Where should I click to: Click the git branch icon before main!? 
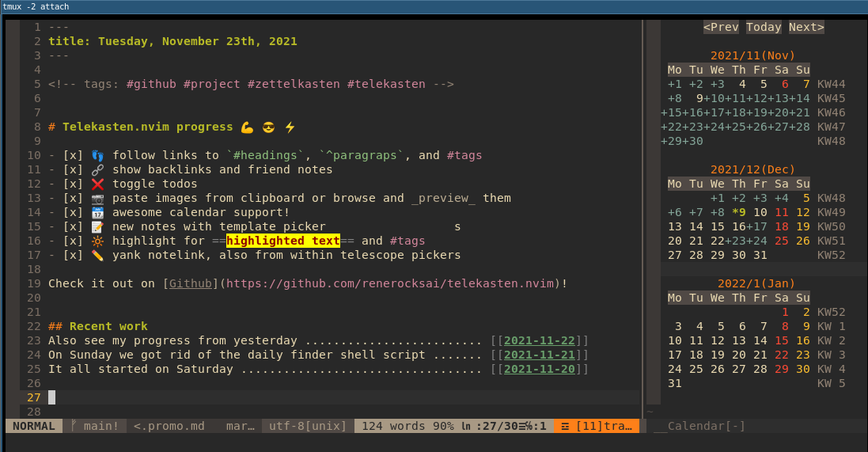click(x=74, y=425)
